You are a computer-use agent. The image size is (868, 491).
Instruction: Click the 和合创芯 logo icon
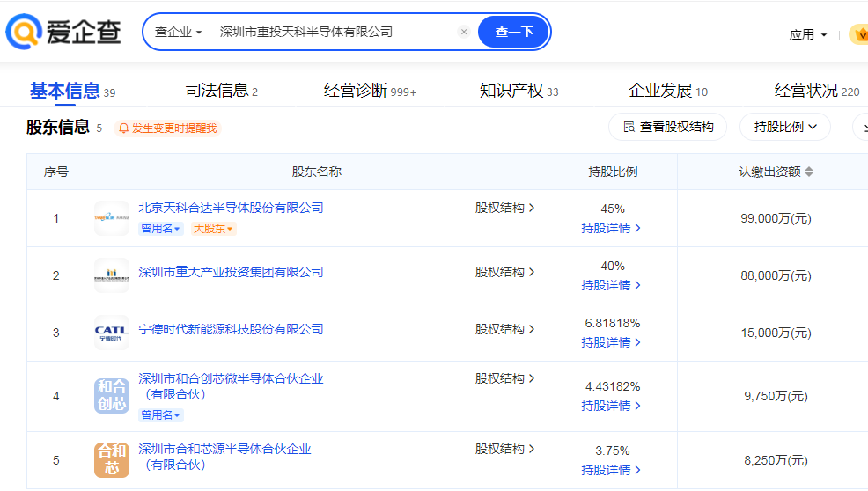point(112,396)
